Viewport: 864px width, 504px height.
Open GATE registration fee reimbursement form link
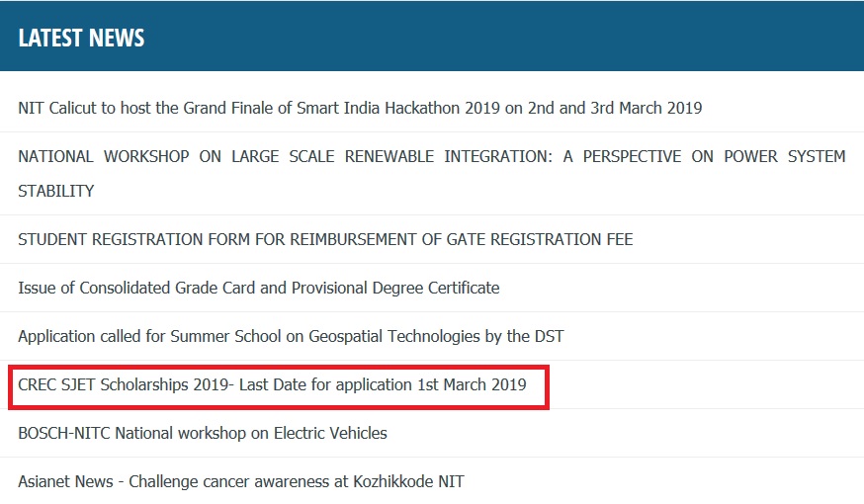[x=325, y=239]
